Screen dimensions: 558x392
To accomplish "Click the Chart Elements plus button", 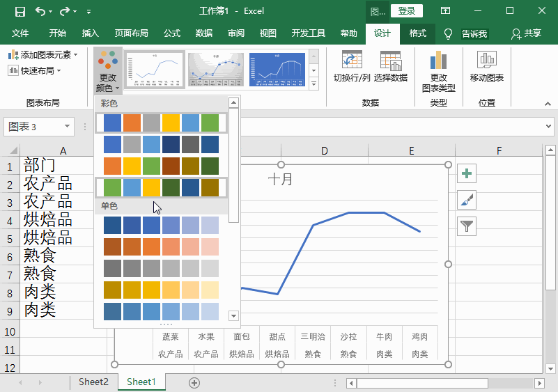I will (x=466, y=173).
